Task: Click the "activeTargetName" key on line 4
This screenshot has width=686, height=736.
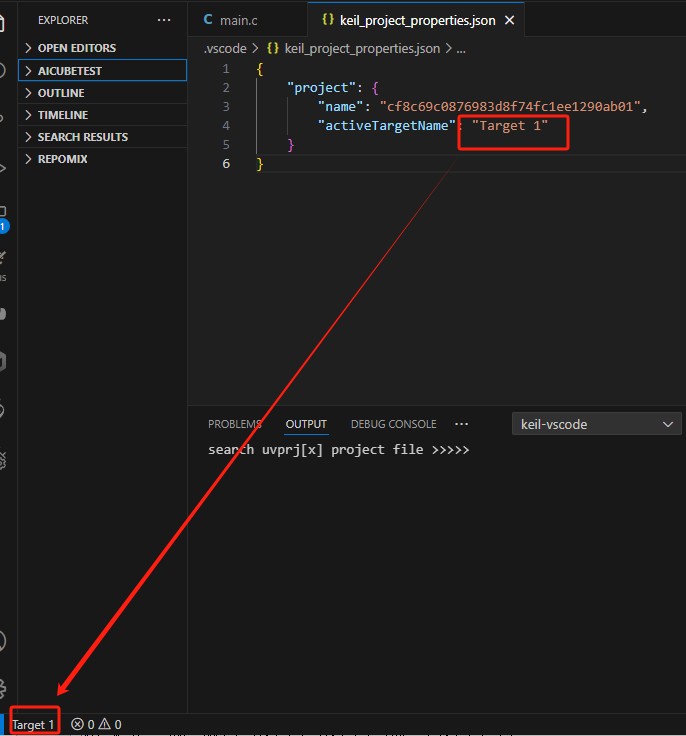Action: coord(386,125)
